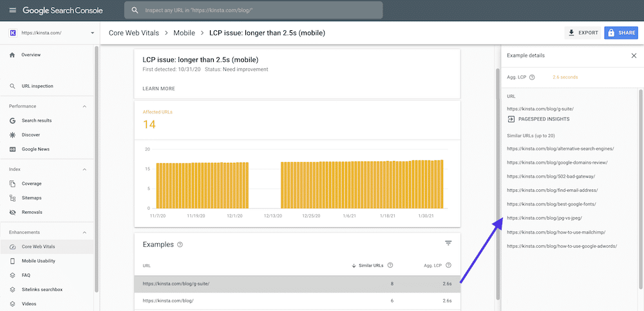Click help icon beside Examples heading
This screenshot has height=311, width=644.
180,245
